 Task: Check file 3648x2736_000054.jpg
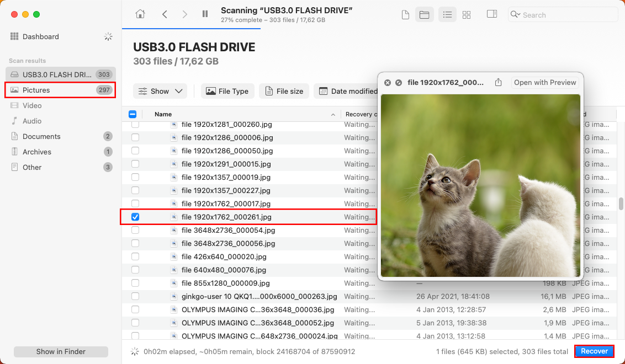point(135,230)
